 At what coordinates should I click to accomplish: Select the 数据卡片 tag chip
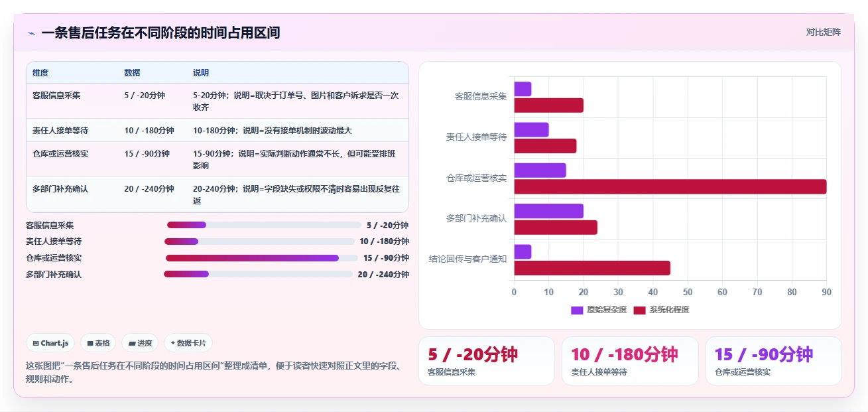(188, 343)
